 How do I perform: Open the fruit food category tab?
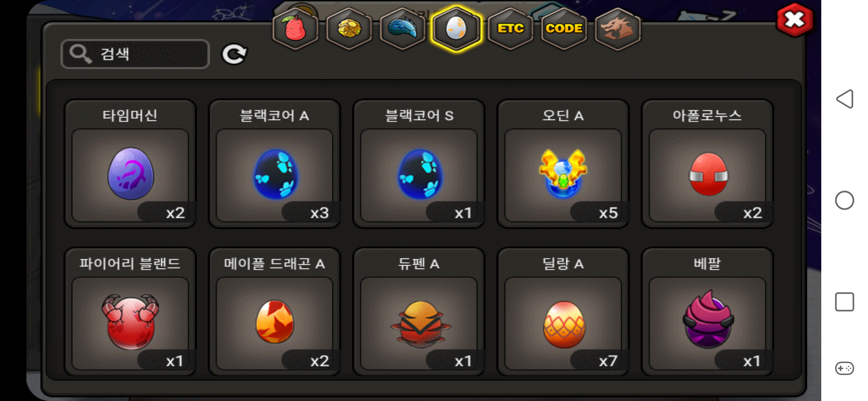pos(295,29)
